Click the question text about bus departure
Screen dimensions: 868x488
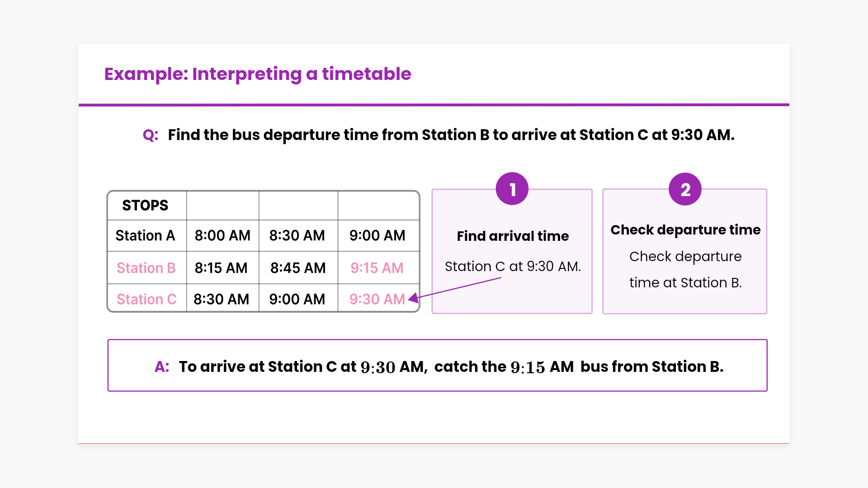pyautogui.click(x=451, y=135)
